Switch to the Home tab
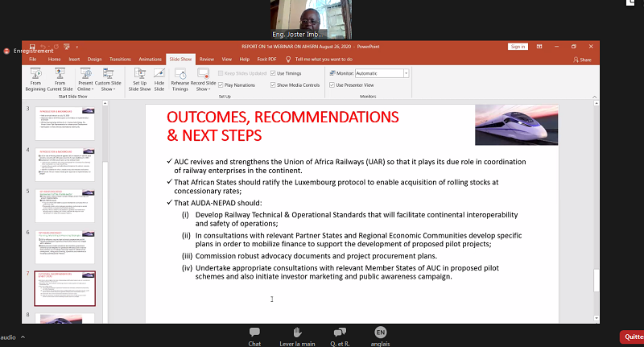This screenshot has width=644, height=347. 54,60
